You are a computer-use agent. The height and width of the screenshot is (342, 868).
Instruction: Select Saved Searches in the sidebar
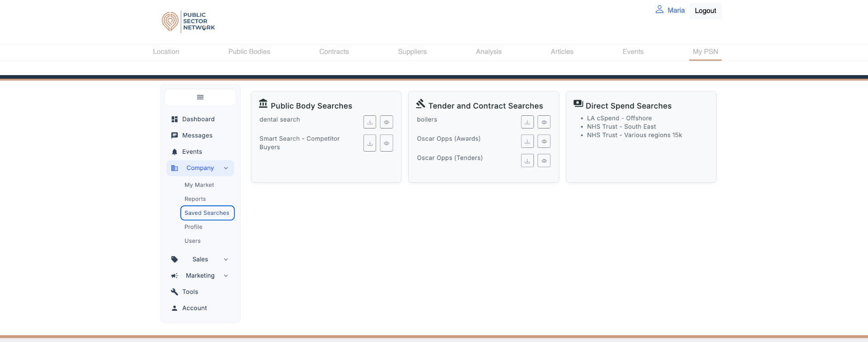(207, 213)
